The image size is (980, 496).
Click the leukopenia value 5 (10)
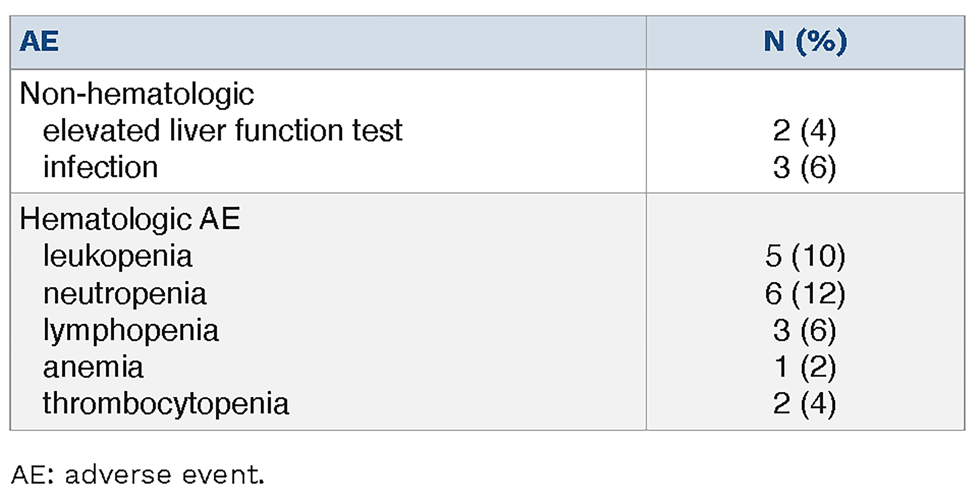click(805, 256)
